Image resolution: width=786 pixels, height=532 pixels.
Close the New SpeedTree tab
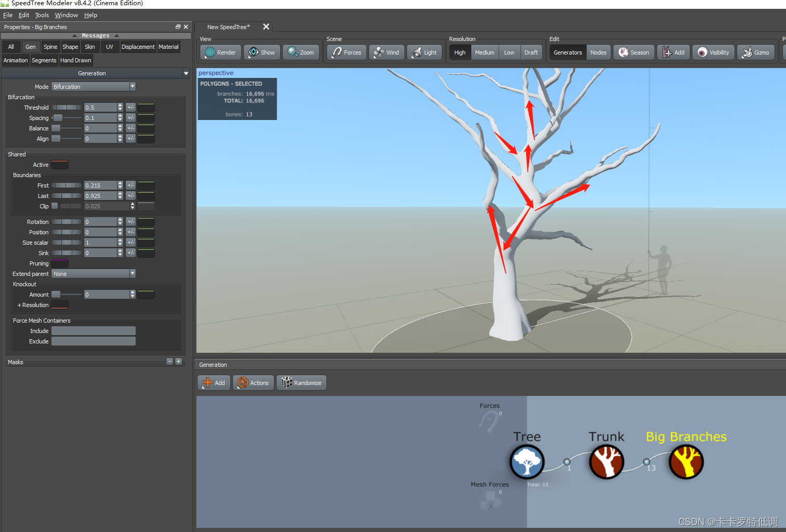(x=266, y=26)
